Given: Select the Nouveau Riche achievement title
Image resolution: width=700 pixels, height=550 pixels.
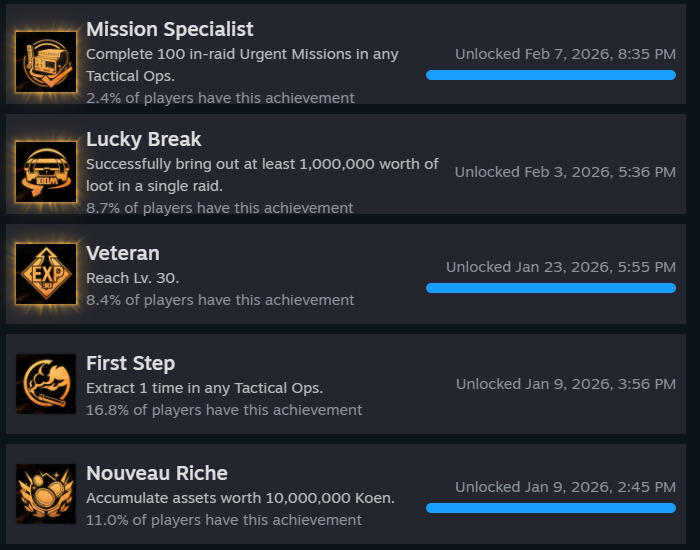Looking at the screenshot, I should point(157,473).
